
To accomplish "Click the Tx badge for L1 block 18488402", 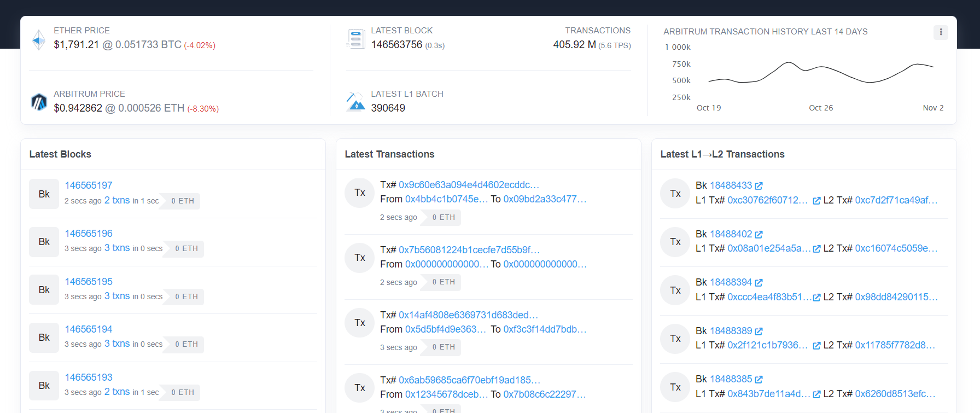I will 675,242.
